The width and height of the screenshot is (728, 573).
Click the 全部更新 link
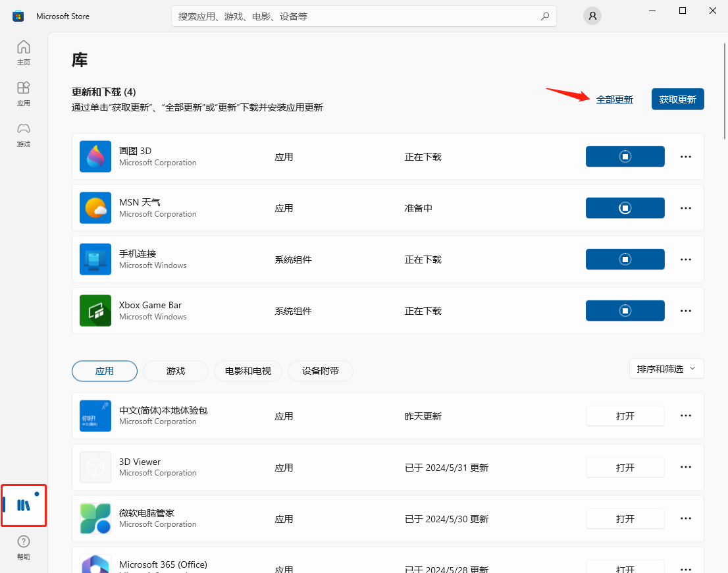pos(614,99)
